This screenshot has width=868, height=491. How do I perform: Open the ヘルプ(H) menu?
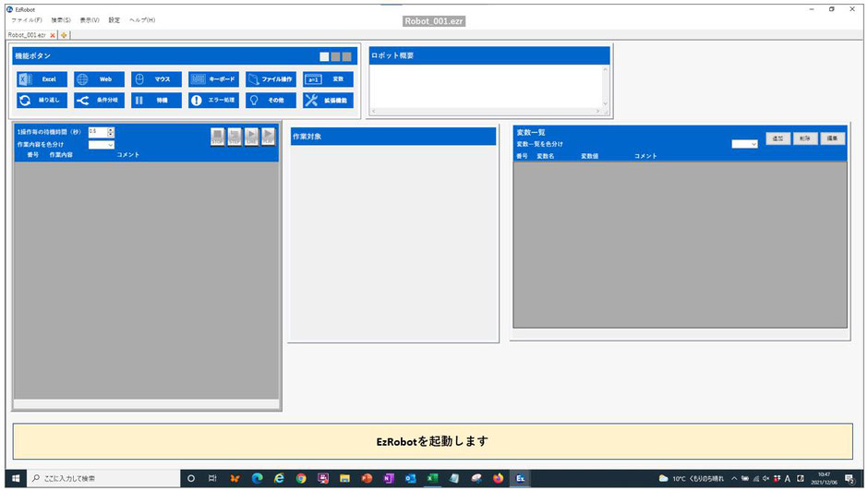(x=142, y=20)
